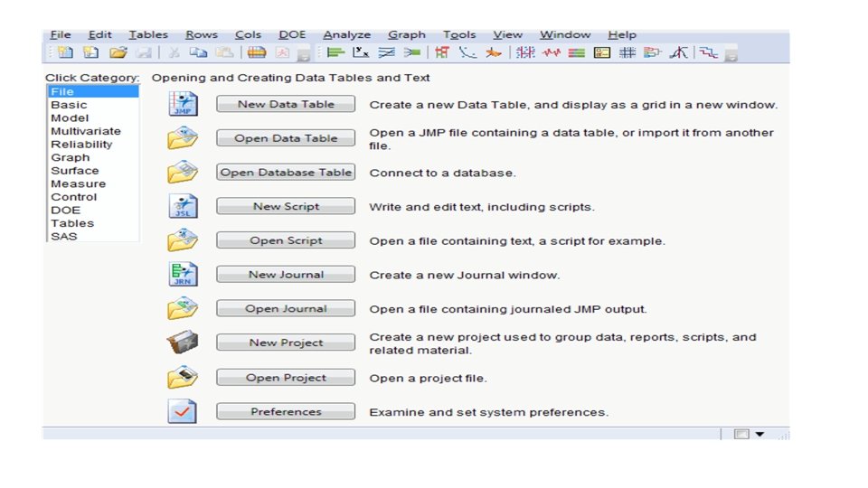The image size is (868, 488).
Task: Open the DOE menu
Action: (292, 35)
